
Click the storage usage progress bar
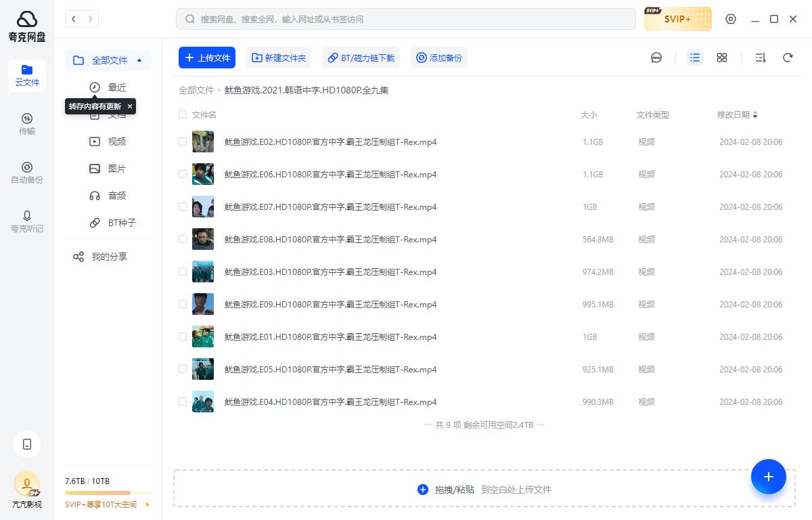coord(108,492)
